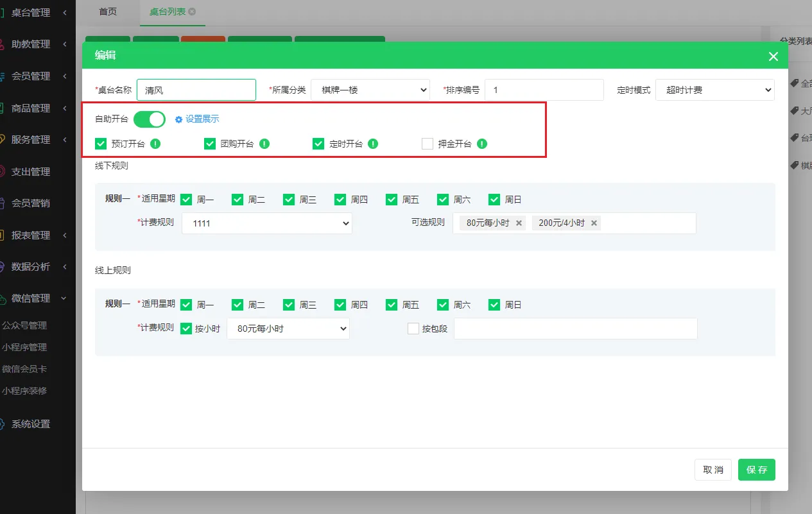Expand the 80元每小时 hourly rule dropdown
The image size is (812, 514).
pyautogui.click(x=288, y=329)
